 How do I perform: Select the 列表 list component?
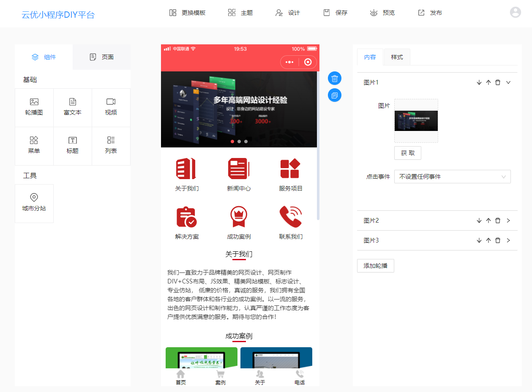coord(111,146)
